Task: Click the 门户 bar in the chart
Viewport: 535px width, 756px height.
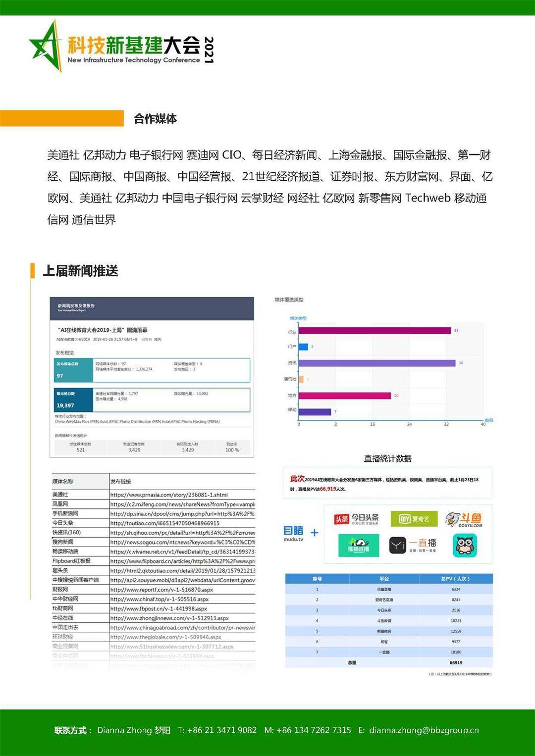Action: pyautogui.click(x=303, y=347)
